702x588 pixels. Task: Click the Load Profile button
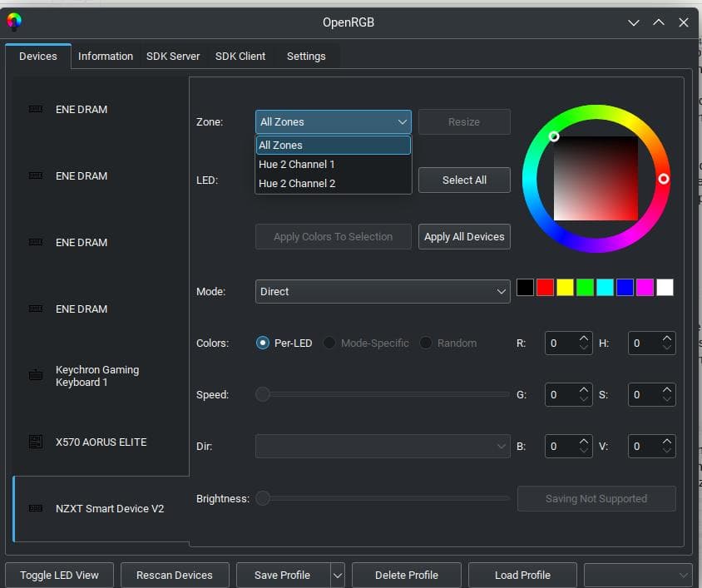(x=522, y=575)
